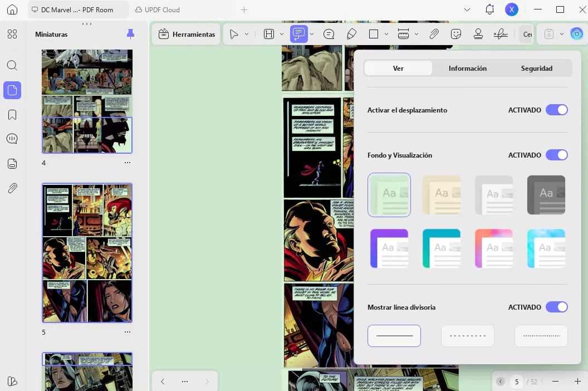Click the sticker tool icon
This screenshot has height=391, width=588.
[x=456, y=34]
